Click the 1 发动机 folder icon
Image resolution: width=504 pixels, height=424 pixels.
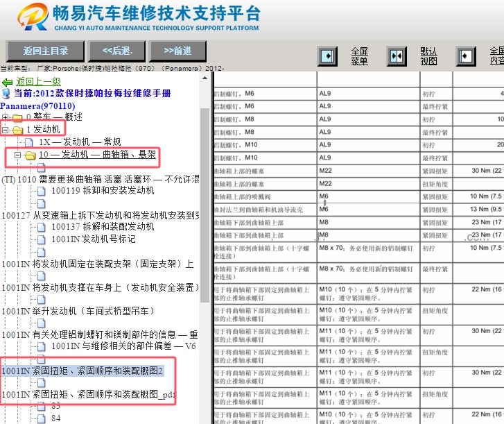[18, 130]
